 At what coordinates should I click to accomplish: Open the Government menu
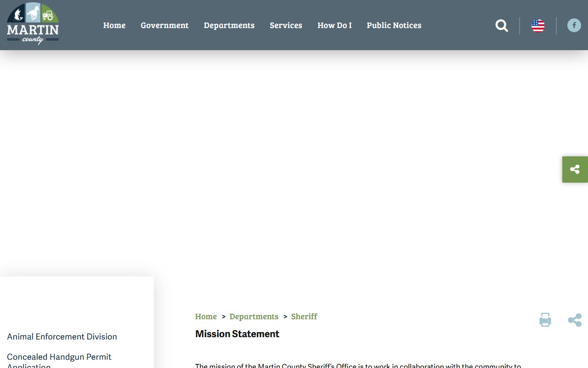click(164, 25)
